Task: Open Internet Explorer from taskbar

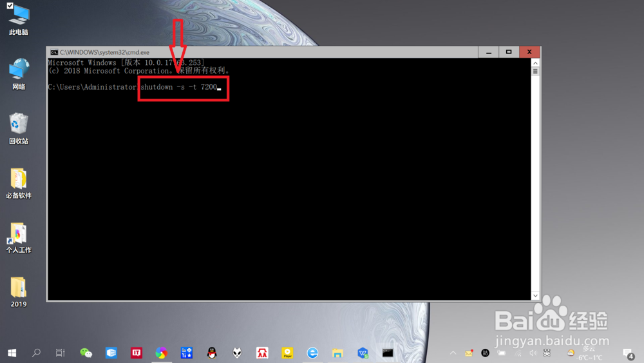Action: (x=312, y=353)
